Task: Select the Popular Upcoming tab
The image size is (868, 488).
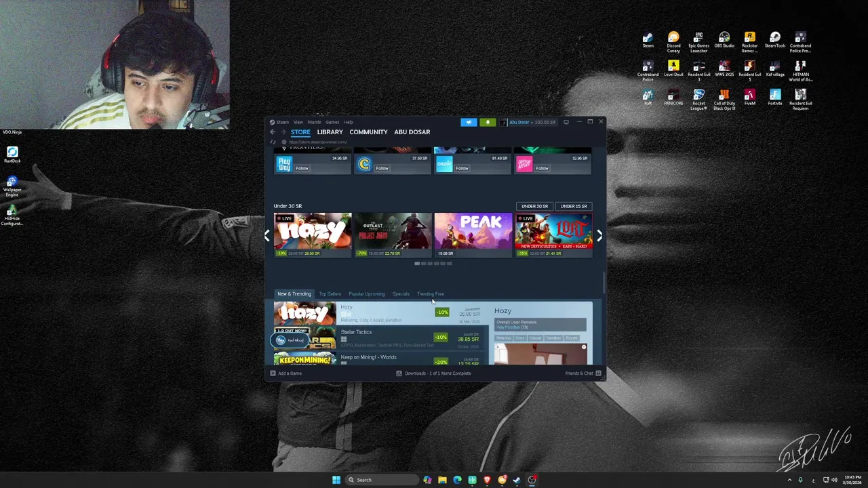Action: [x=366, y=294]
